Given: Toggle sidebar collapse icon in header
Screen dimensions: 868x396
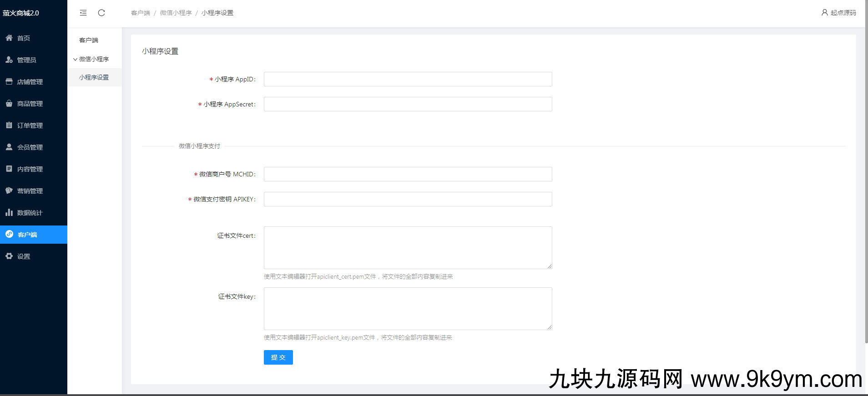Looking at the screenshot, I should 83,13.
